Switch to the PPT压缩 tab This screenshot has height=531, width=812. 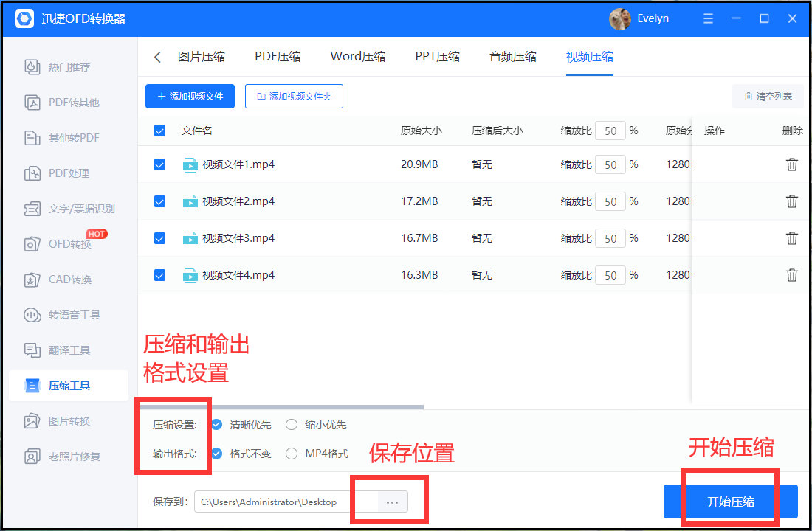(x=438, y=57)
